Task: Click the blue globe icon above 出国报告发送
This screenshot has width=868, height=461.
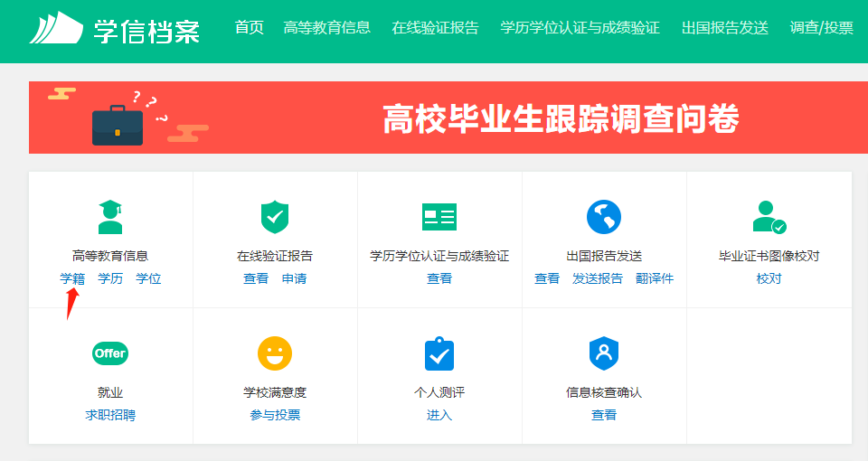Action: point(604,217)
